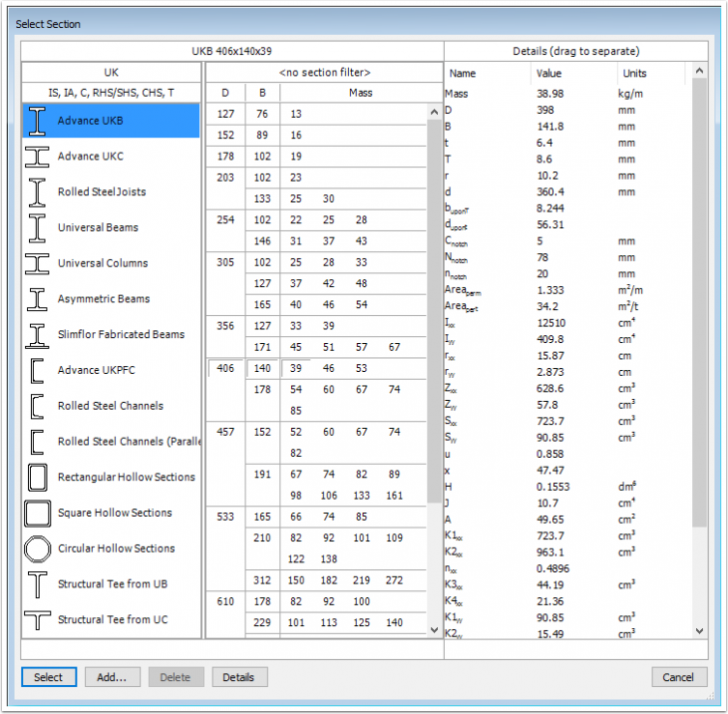Click the Mass value 38.98

(x=550, y=95)
